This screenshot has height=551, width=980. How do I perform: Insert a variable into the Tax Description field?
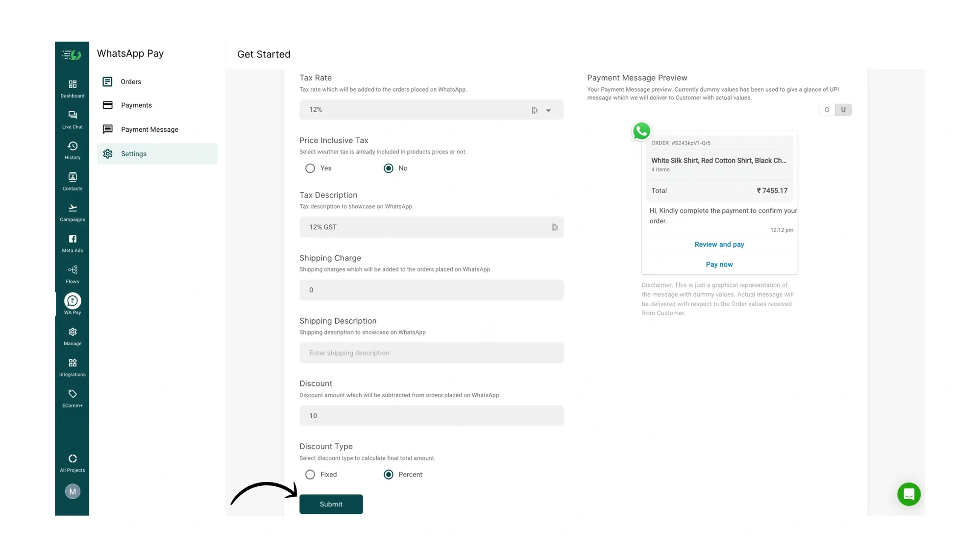click(554, 227)
